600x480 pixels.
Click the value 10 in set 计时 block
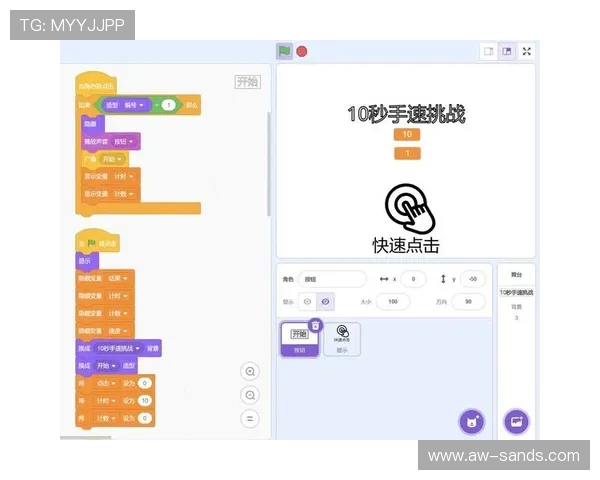pos(145,401)
